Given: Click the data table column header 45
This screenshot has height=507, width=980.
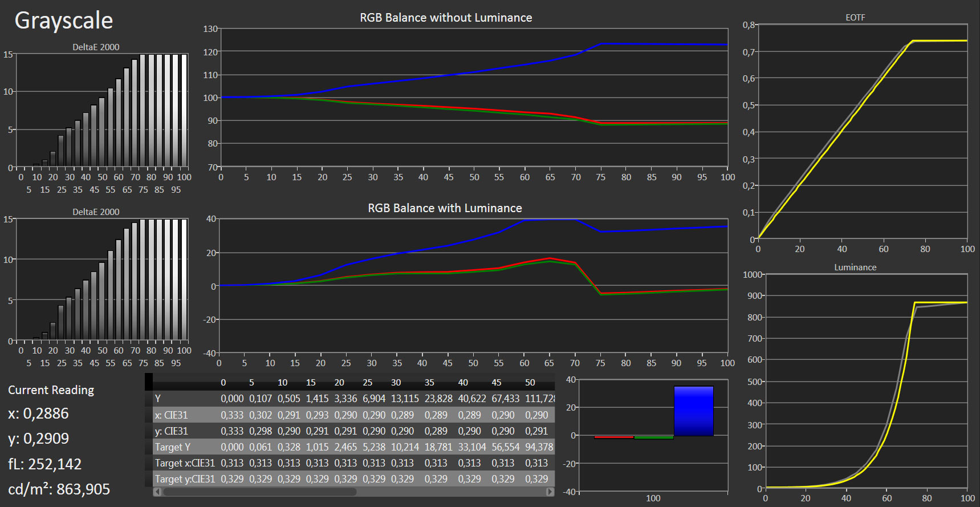Looking at the screenshot, I should [x=497, y=383].
